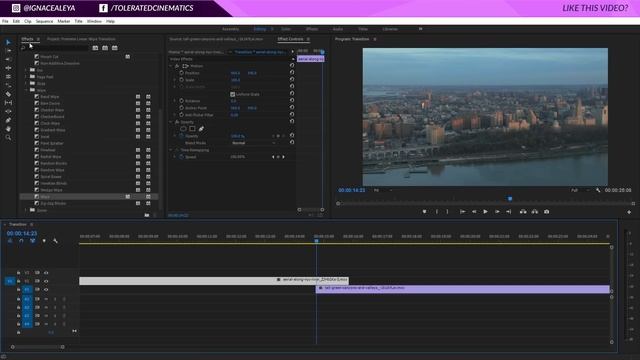Select the Slip tool
The height and width of the screenshot is (360, 640).
pos(8,103)
